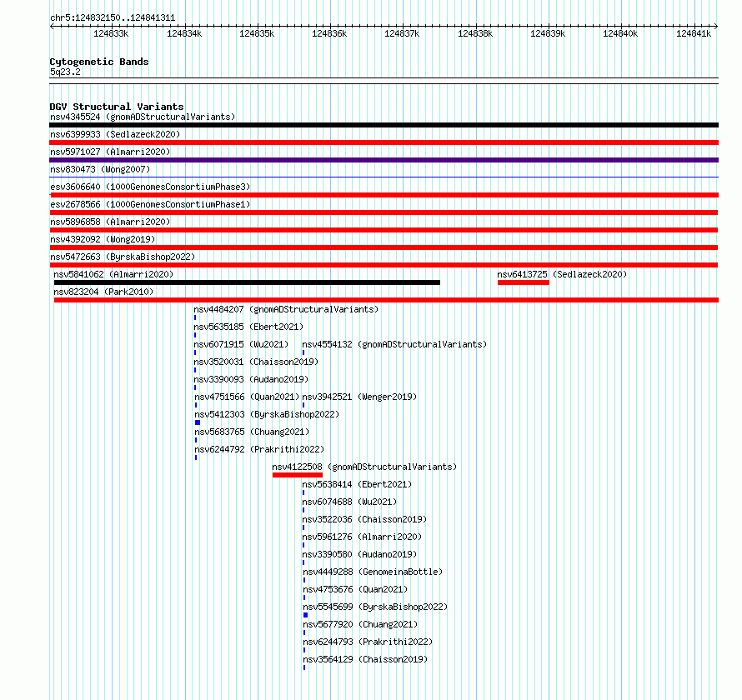Screen dimensions: 742x700
Task: Open nsv4449288 GenomeinaBottle label
Action: click(x=373, y=572)
